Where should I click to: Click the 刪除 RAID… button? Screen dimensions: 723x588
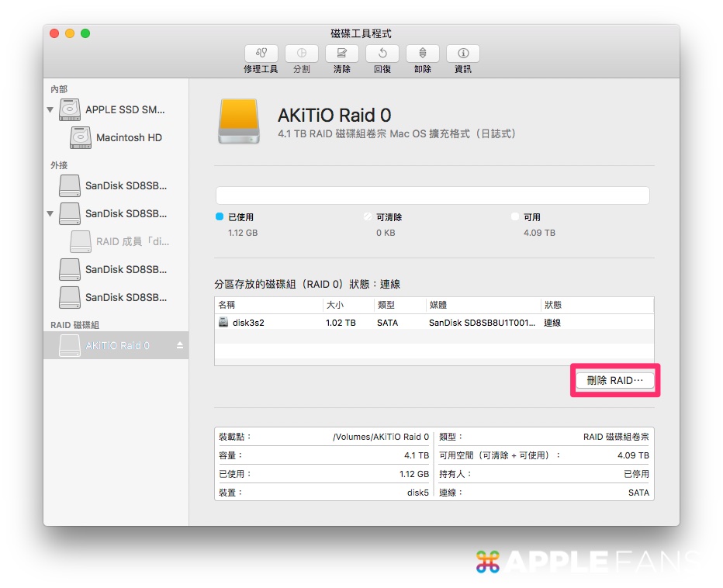click(615, 380)
